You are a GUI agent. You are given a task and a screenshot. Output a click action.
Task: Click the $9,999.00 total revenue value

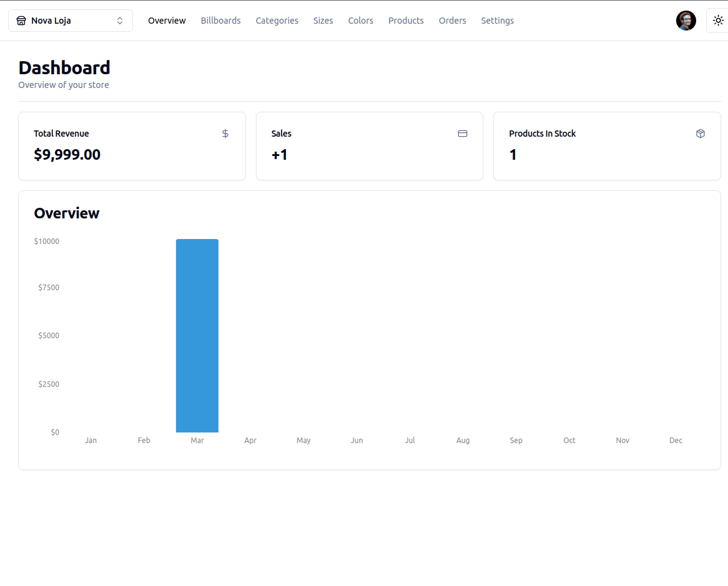pos(67,155)
